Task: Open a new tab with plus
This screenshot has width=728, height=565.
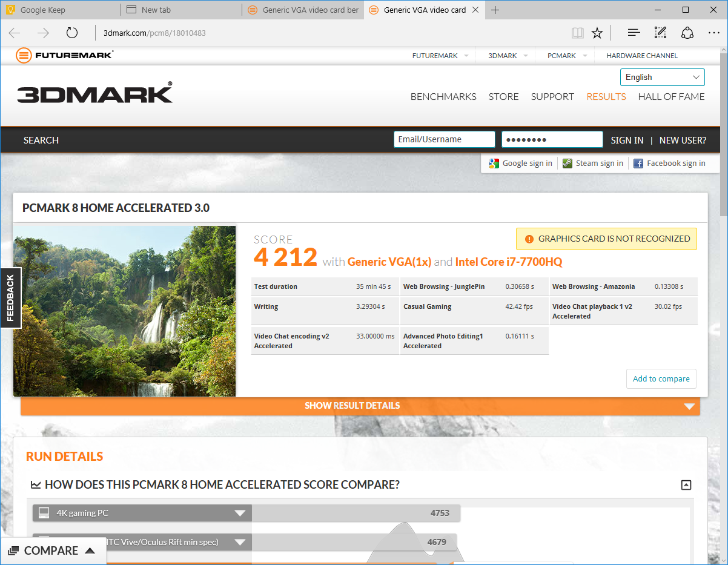Action: pyautogui.click(x=495, y=10)
